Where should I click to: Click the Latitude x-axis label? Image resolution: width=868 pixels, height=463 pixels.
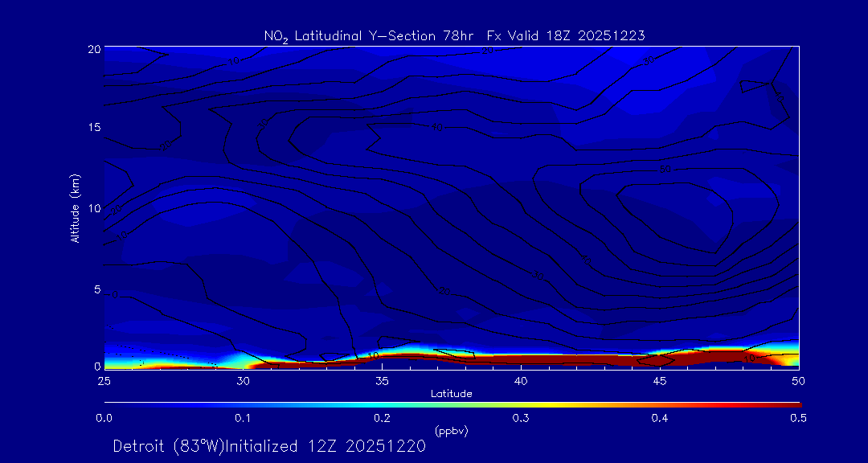coord(451,394)
